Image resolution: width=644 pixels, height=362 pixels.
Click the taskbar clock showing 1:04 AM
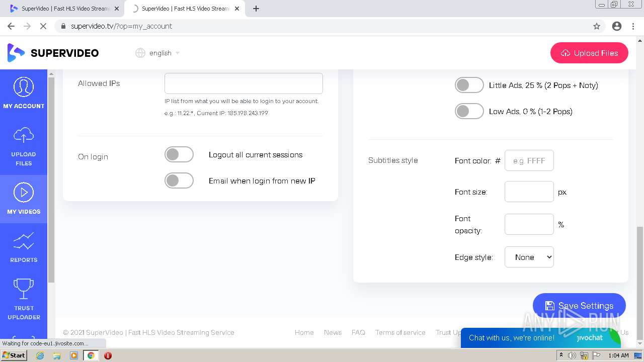pos(618,355)
